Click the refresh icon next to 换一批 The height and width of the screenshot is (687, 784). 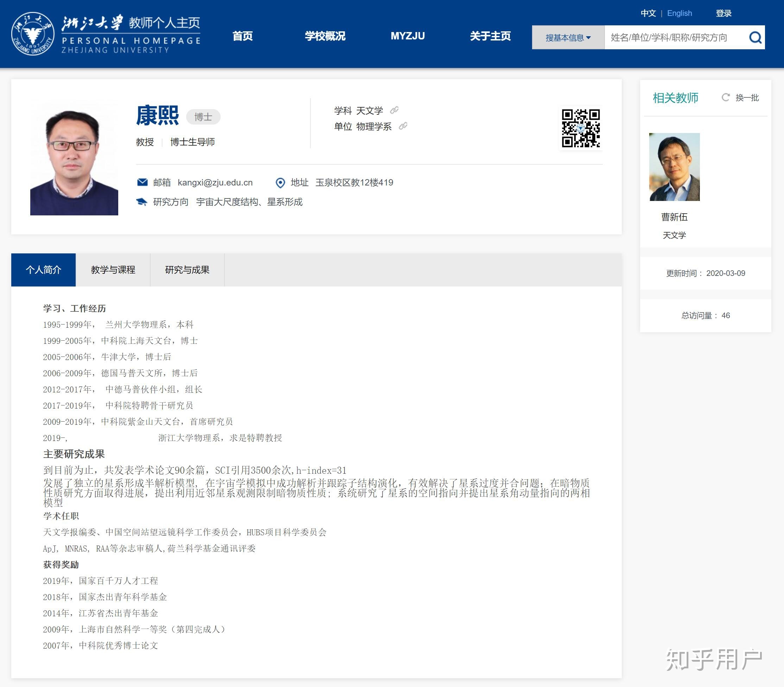click(725, 97)
